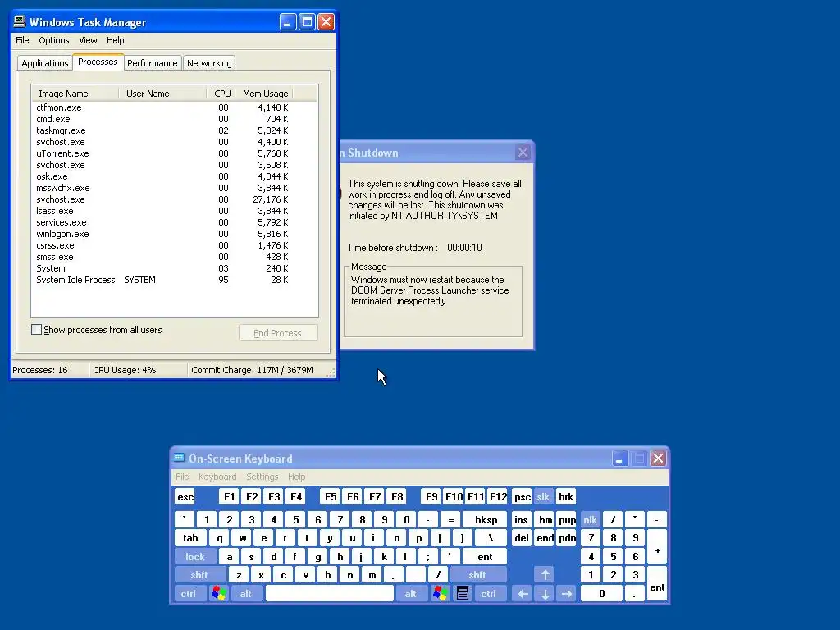Click the bksp key
840x630 pixels.
[486, 519]
